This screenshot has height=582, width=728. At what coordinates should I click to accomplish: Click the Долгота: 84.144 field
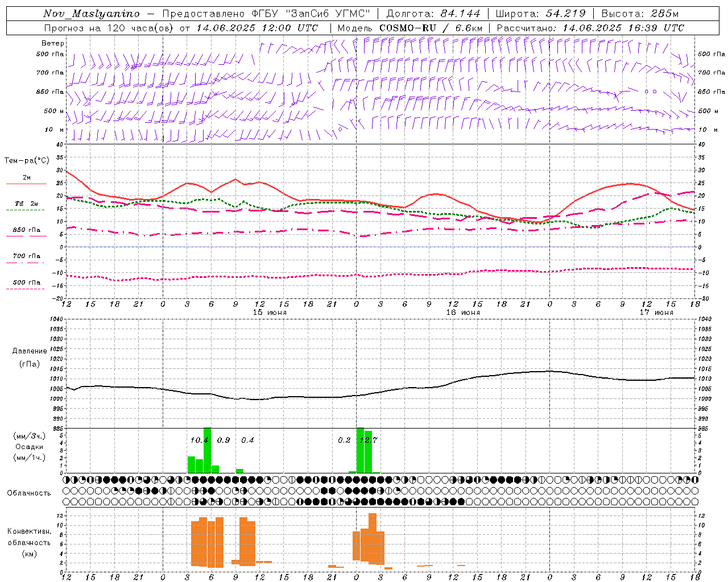tap(433, 14)
